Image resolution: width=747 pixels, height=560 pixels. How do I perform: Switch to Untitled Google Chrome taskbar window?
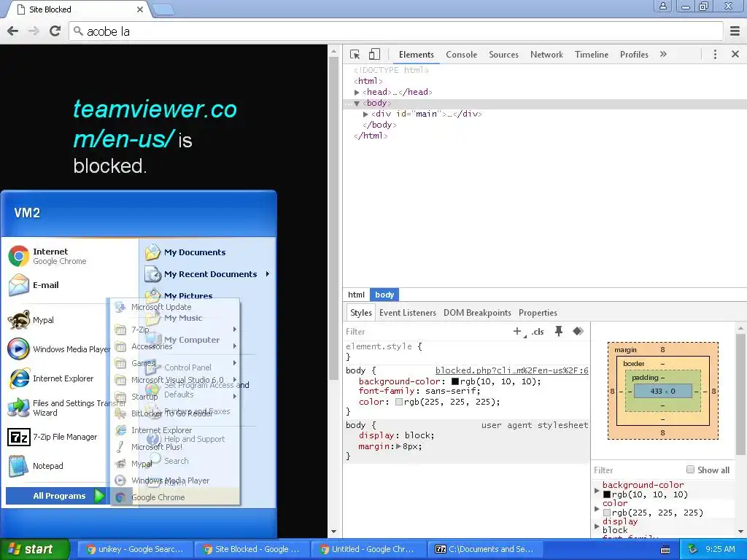367,549
